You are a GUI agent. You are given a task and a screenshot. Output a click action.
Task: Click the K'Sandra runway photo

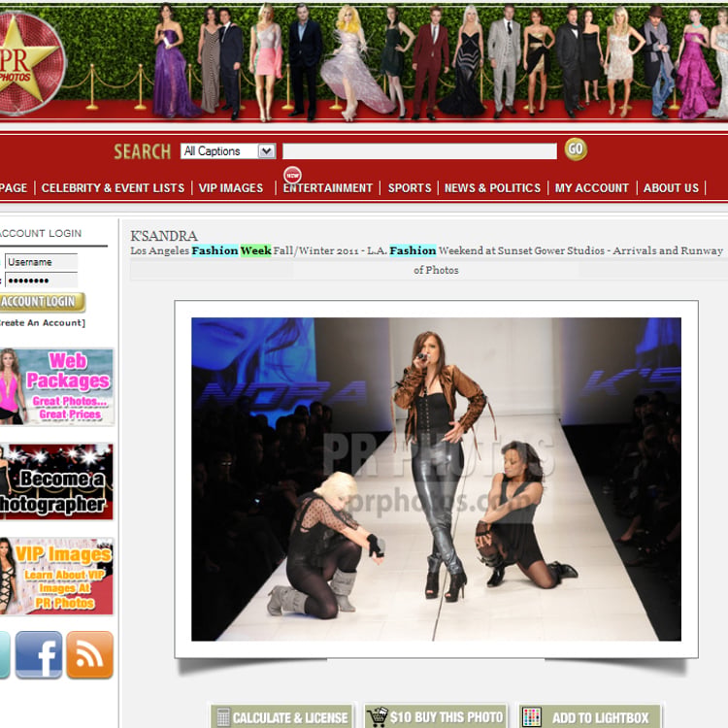(436, 480)
